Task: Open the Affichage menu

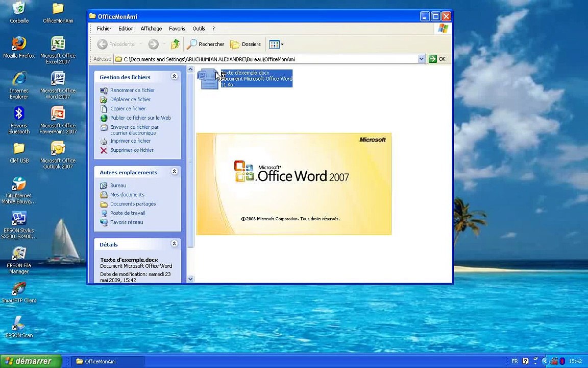Action: coord(151,29)
